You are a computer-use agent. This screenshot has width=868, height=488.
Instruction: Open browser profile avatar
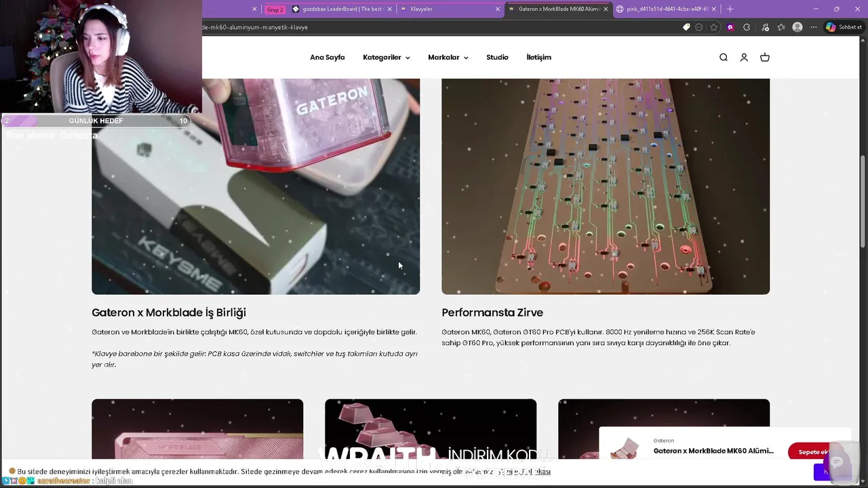tap(797, 27)
